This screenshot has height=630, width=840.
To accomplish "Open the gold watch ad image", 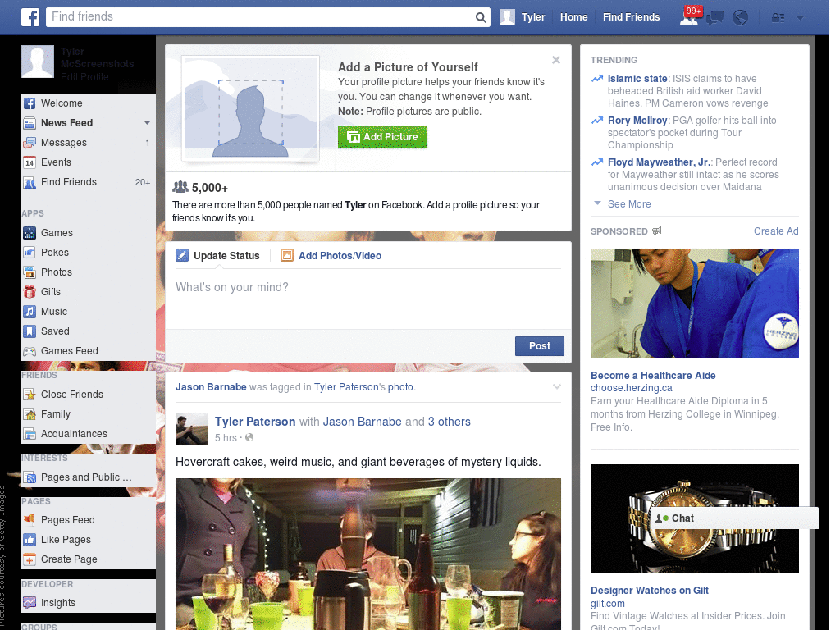I will pyautogui.click(x=694, y=518).
